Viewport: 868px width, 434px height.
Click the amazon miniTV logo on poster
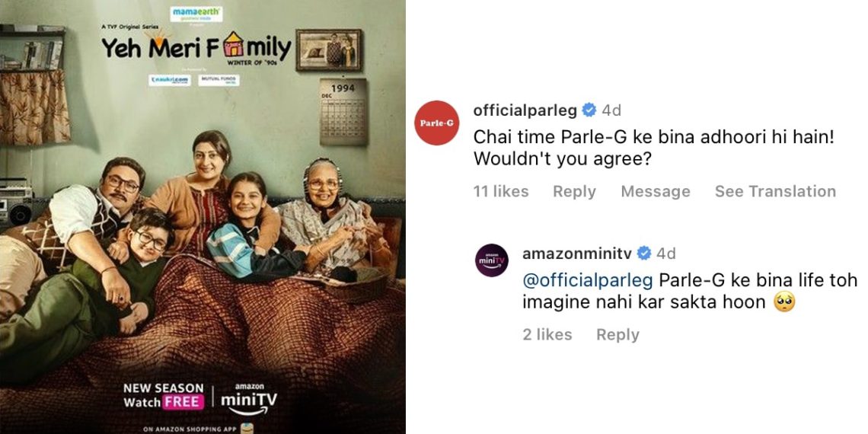coord(249,398)
